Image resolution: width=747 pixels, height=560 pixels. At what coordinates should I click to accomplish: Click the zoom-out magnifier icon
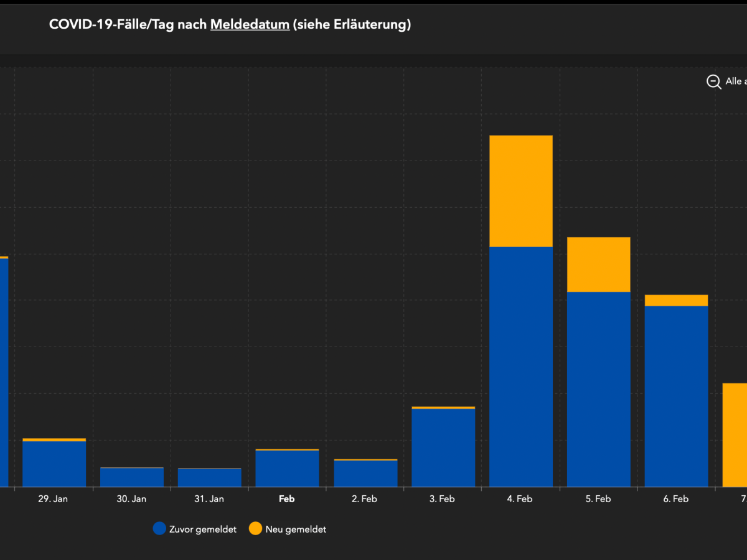coord(713,82)
